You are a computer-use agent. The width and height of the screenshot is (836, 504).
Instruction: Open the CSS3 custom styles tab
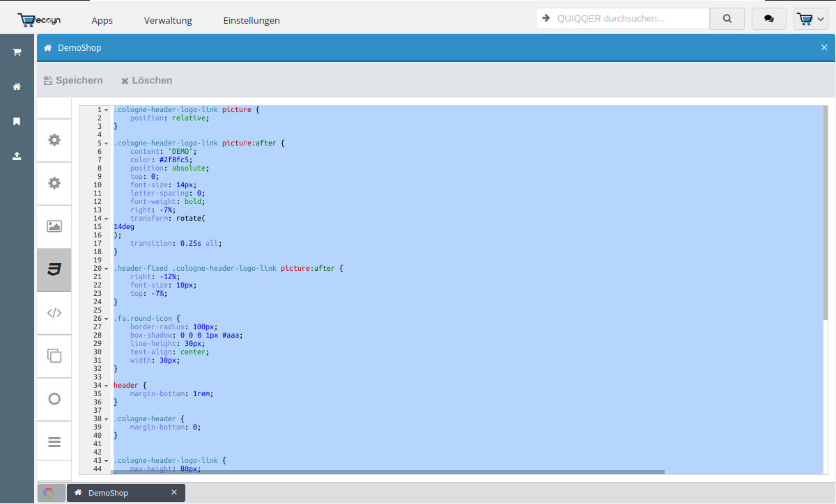tap(54, 270)
